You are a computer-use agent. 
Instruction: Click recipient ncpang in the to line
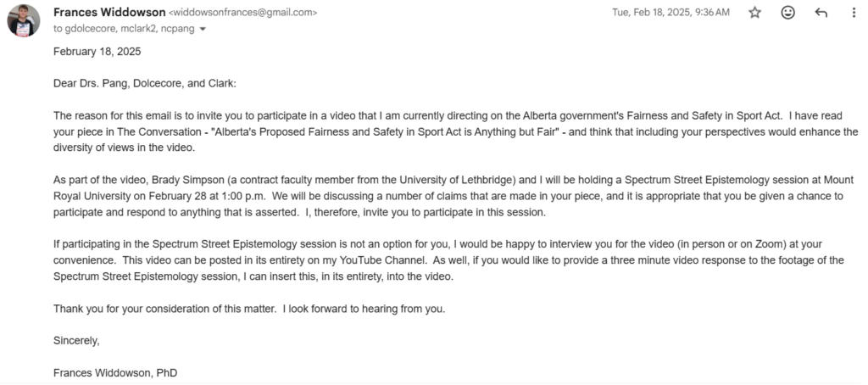[178, 30]
